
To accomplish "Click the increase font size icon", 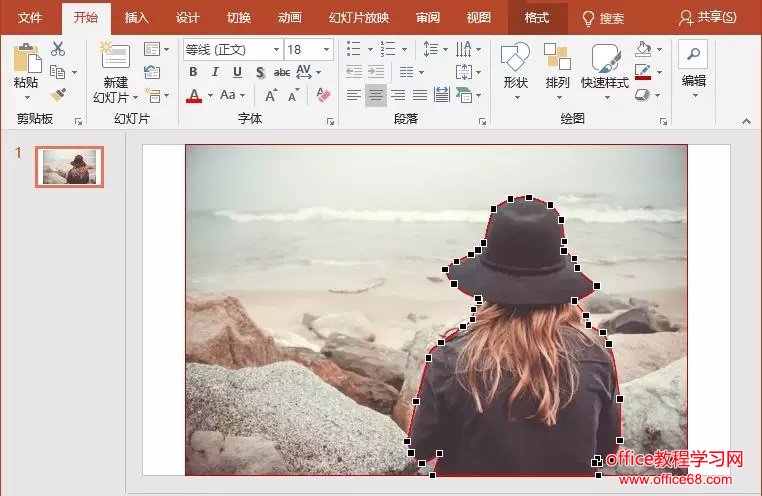I will pyautogui.click(x=270, y=95).
